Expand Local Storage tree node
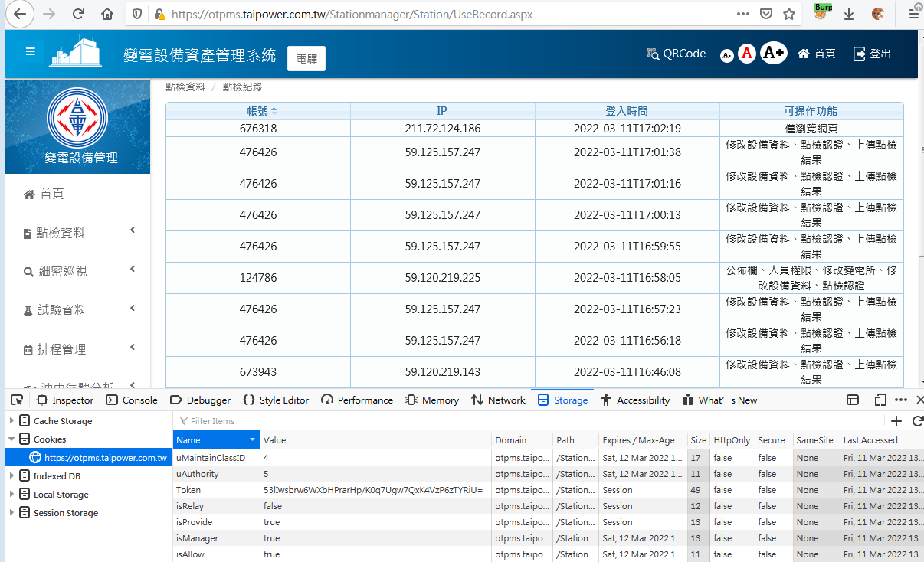The image size is (924, 562). [x=11, y=495]
